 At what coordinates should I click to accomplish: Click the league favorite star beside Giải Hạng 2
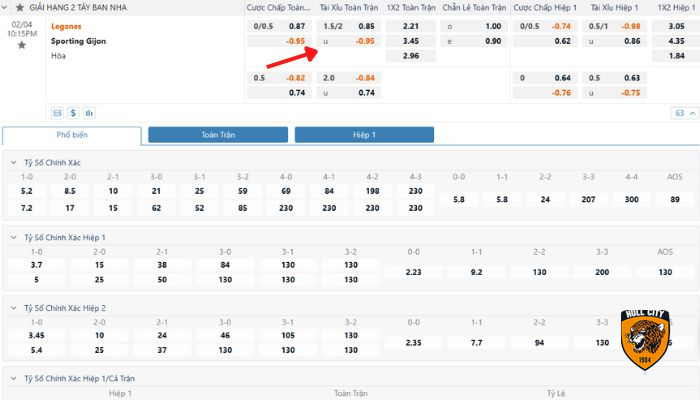pos(19,7)
